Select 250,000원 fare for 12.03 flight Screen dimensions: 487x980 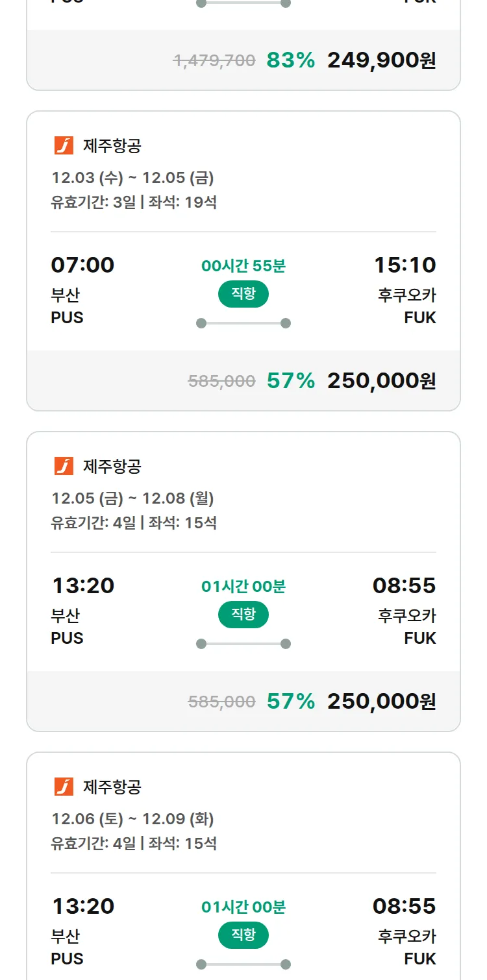pyautogui.click(x=381, y=381)
